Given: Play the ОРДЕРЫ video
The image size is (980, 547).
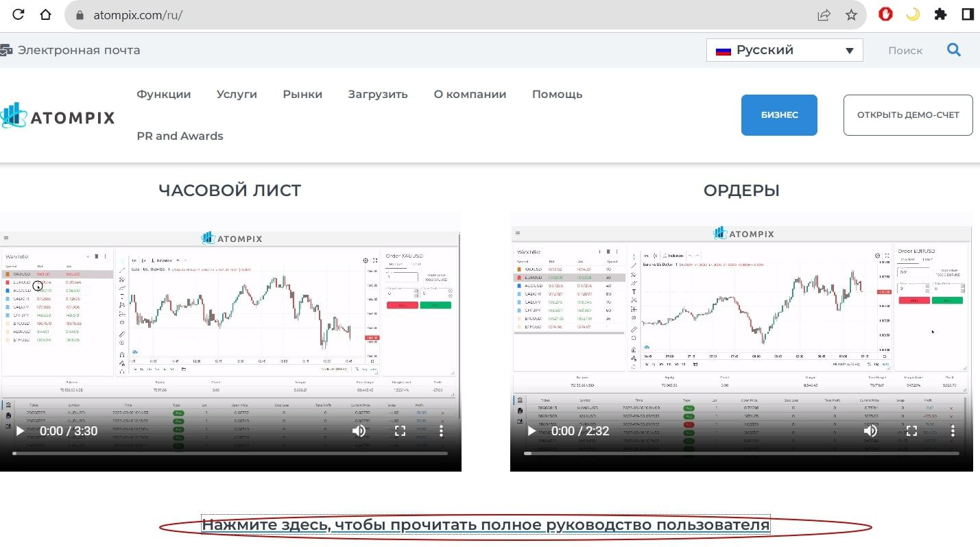Looking at the screenshot, I should coord(531,431).
